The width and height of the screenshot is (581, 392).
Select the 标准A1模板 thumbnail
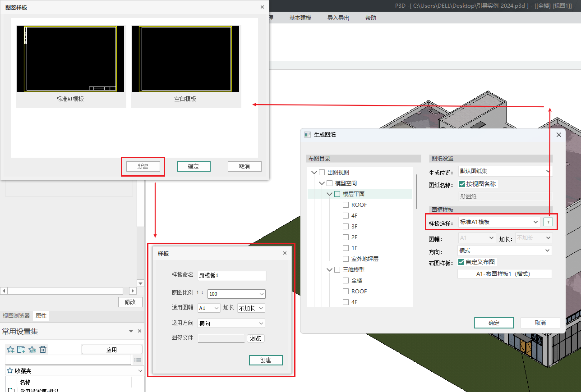(x=71, y=66)
